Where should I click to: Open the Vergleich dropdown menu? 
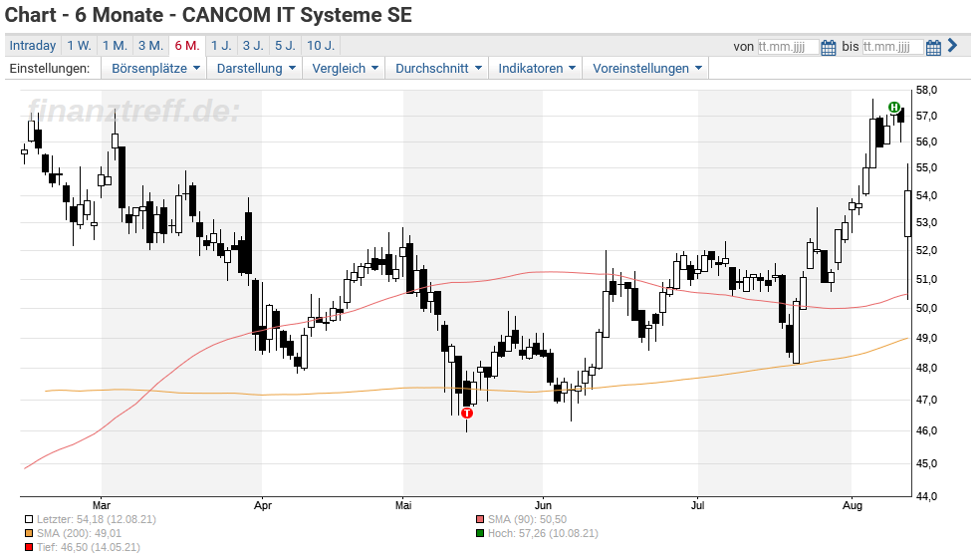pyautogui.click(x=345, y=68)
